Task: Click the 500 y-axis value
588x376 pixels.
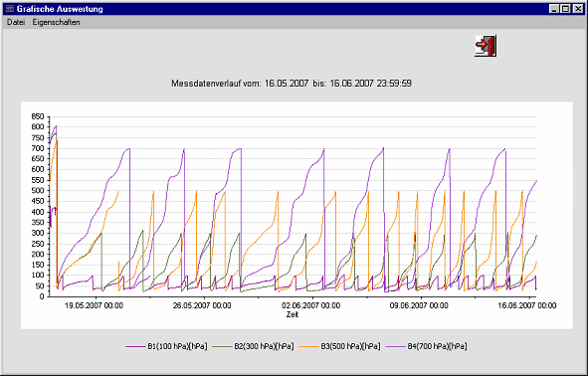Action: (38, 190)
